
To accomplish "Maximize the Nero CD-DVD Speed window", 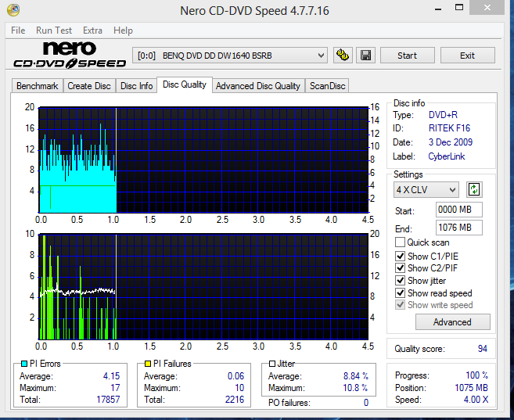I will [459, 8].
